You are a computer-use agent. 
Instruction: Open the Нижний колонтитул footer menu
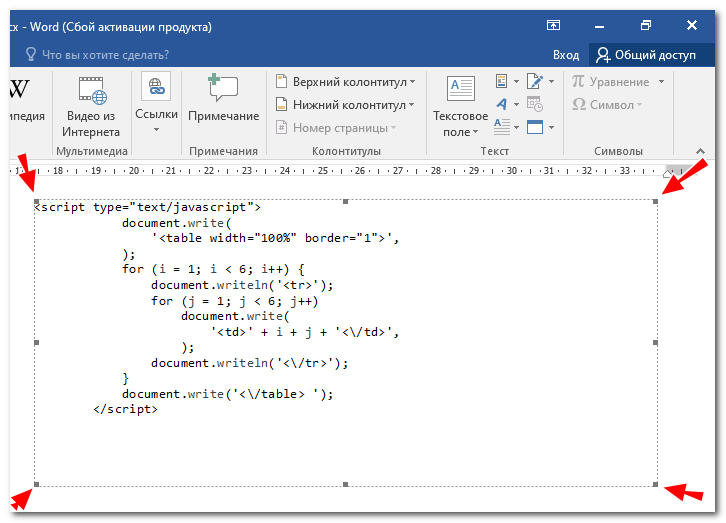[x=345, y=105]
